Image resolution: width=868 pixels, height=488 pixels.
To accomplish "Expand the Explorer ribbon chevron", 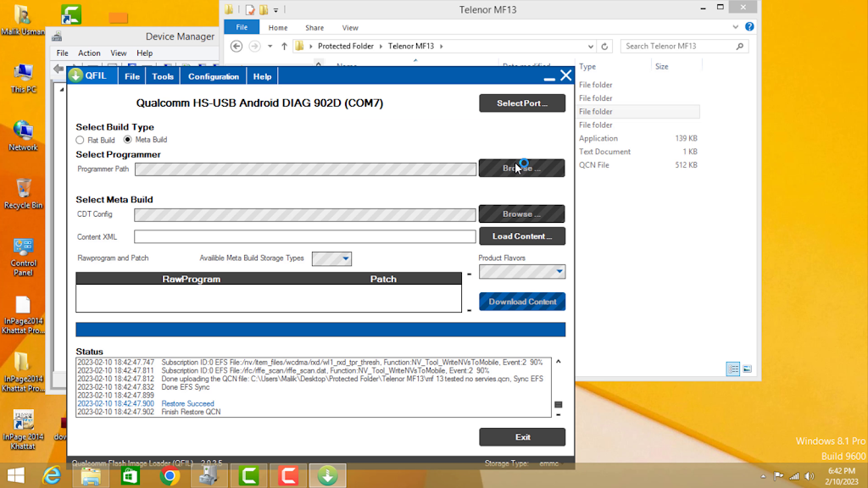I will [735, 26].
